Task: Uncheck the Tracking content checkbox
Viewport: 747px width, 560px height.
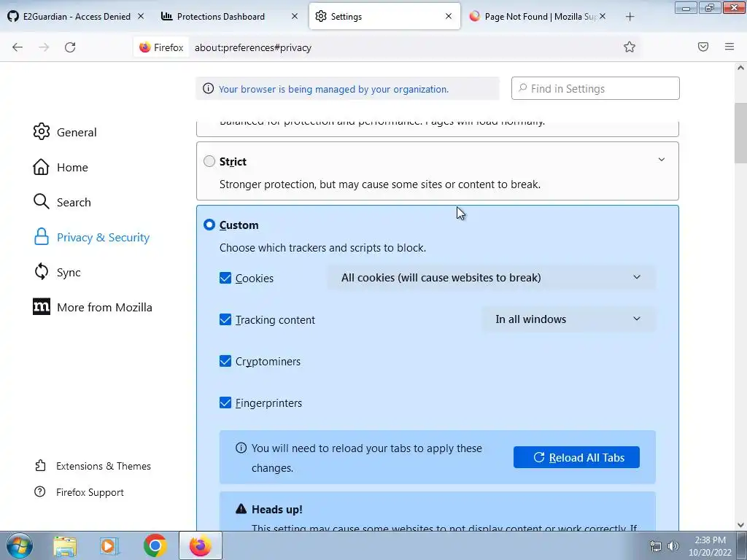Action: pos(225,319)
